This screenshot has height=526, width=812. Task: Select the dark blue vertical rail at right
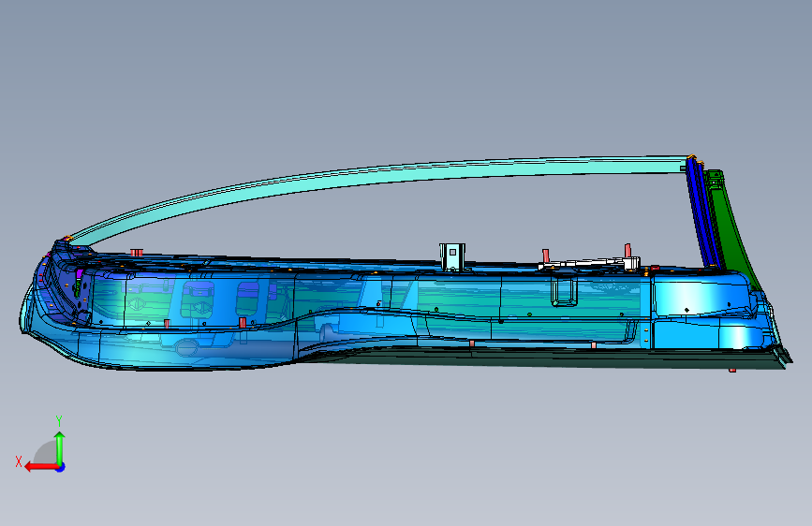[703, 215]
